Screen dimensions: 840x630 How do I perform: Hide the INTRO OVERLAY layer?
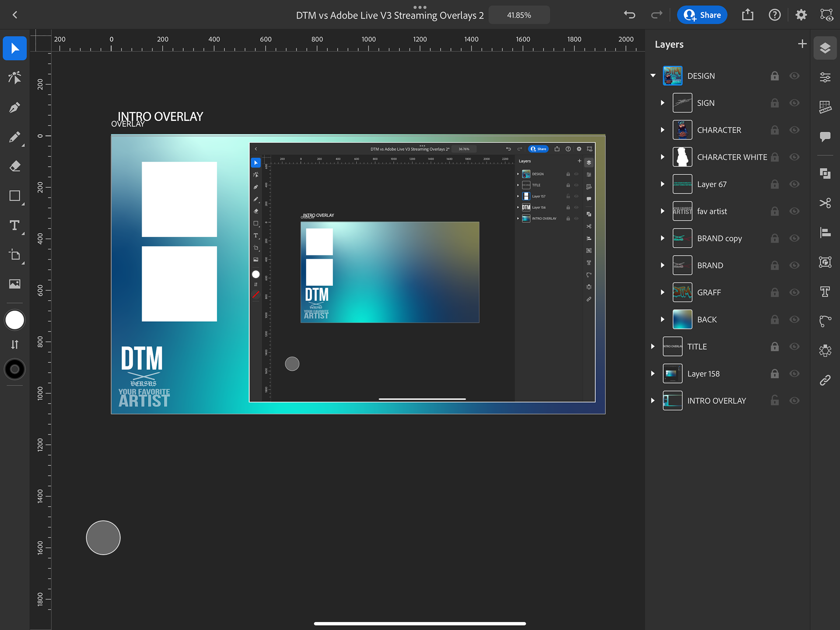click(x=794, y=401)
